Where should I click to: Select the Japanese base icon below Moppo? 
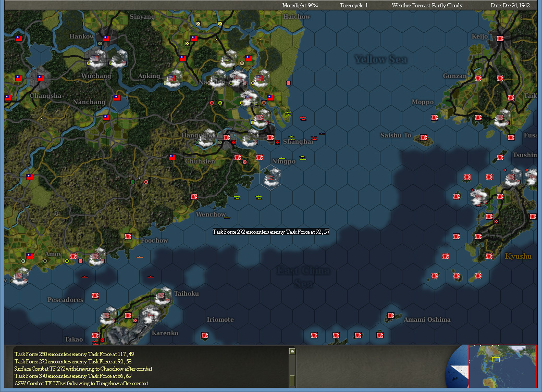pos(435,118)
